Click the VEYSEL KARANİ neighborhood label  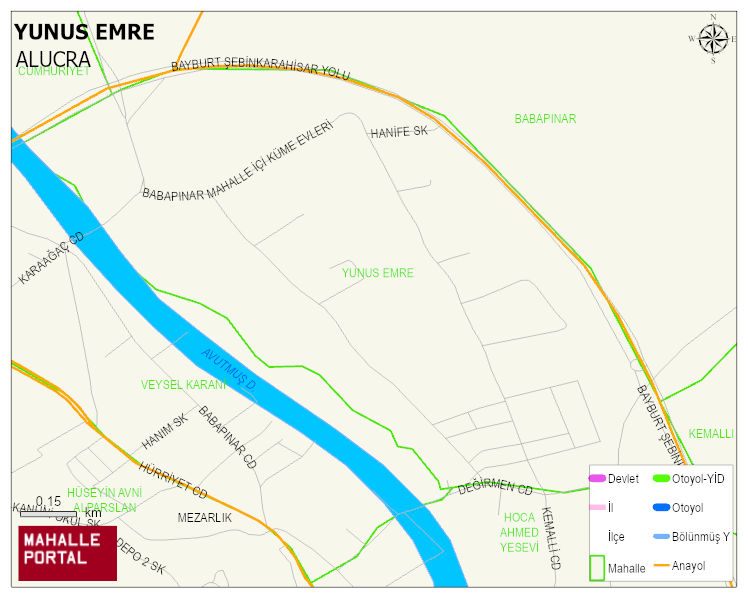click(184, 385)
